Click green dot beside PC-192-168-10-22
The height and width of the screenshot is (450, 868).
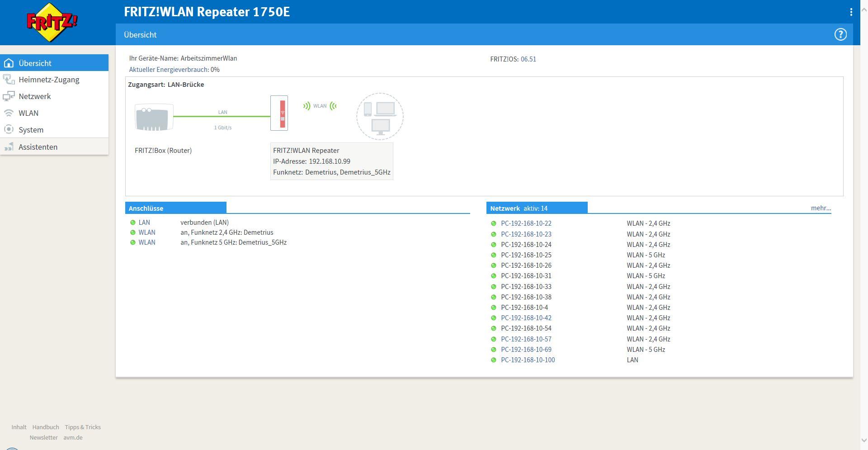(494, 223)
